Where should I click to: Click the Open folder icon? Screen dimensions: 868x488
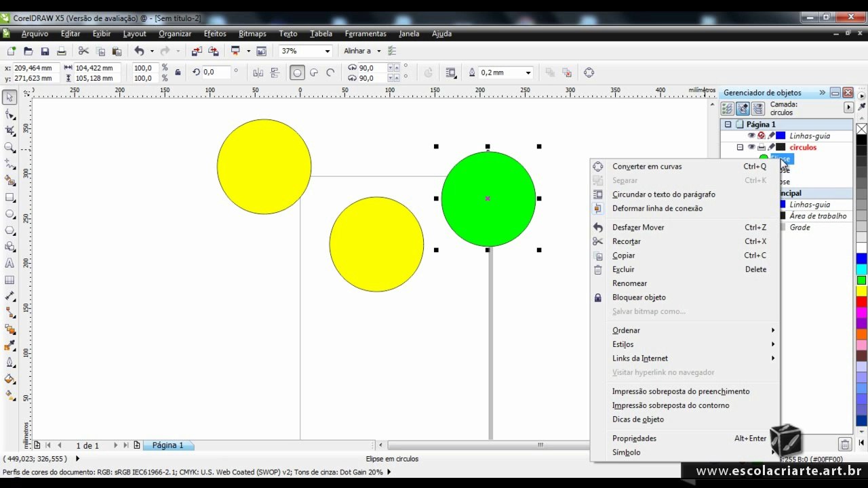[x=28, y=51]
